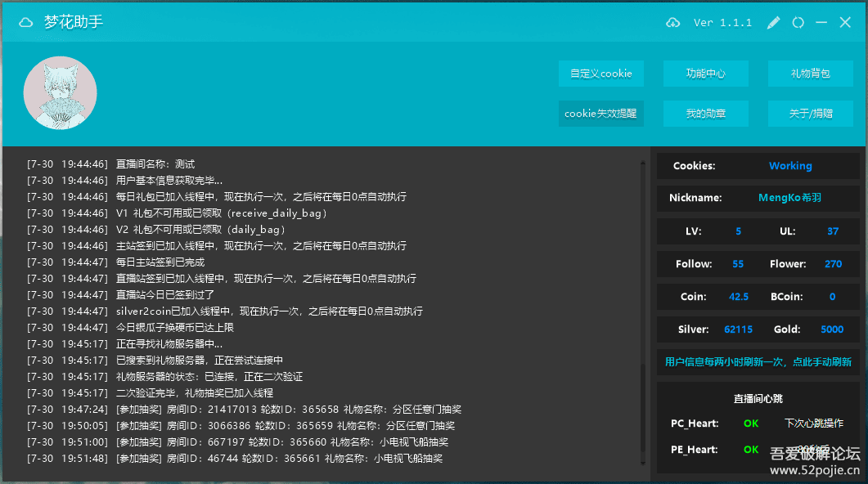View 我的勋章 medals
868x484 pixels.
pos(705,113)
